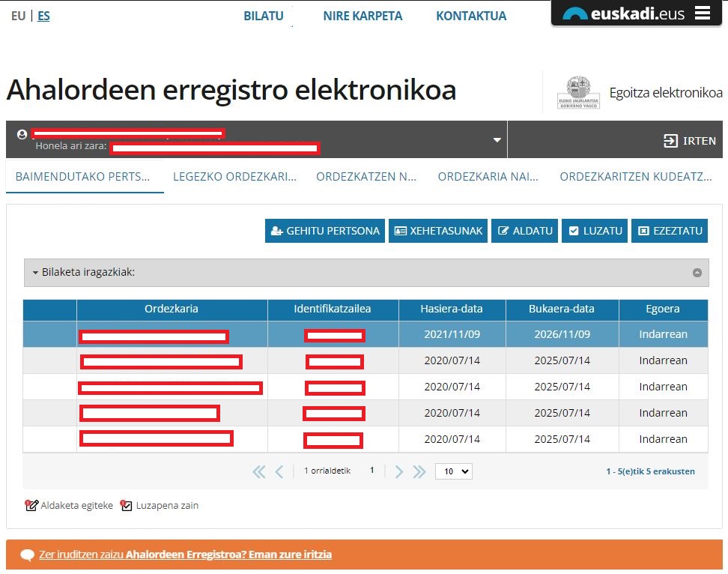The height and width of the screenshot is (574, 728).
Task: Go to the first page of results
Action: (x=259, y=471)
